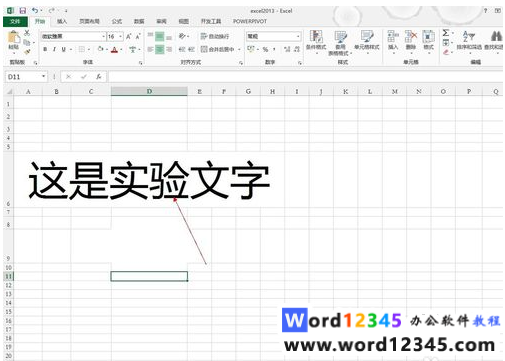Switch to the Formulas (公式) tab

(x=117, y=21)
